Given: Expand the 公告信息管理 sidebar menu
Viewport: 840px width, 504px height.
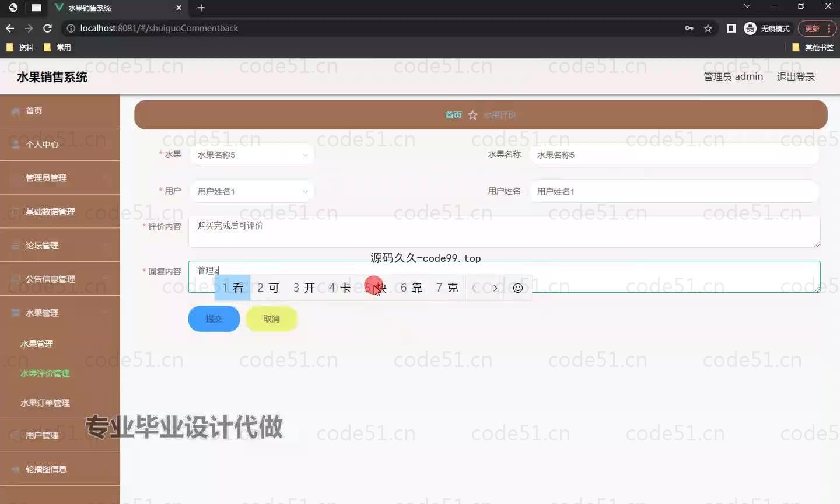Looking at the screenshot, I should (60, 279).
